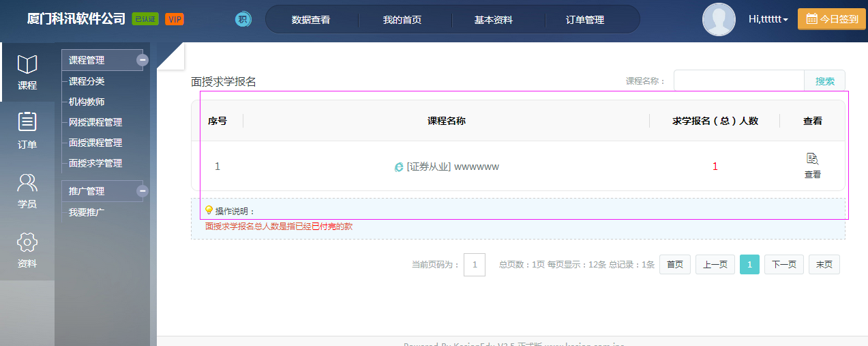Screen dimensions: 868x346
Task: Click the current page number input box
Action: click(x=475, y=265)
